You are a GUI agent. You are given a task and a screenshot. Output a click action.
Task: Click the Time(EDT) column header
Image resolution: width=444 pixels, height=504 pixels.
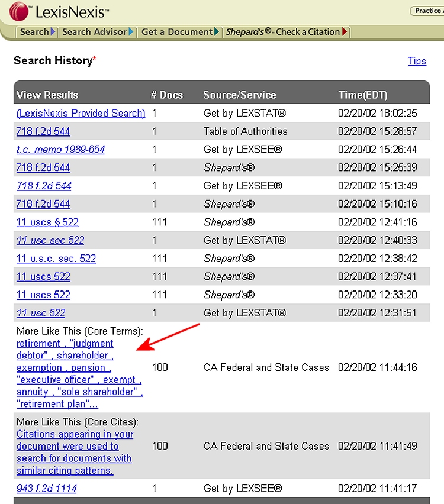(x=362, y=95)
